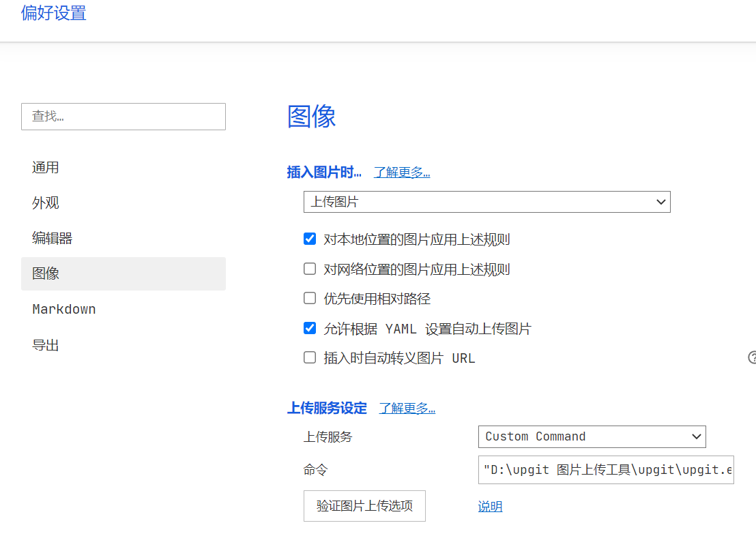This screenshot has width=756, height=551.
Task: Open 通用 settings section
Action: [46, 168]
